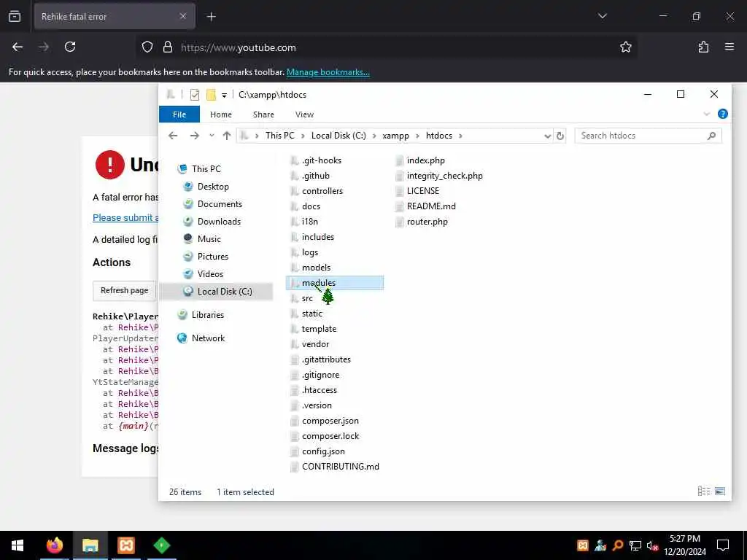
Task: Go up one folder level in Explorer
Action: pos(227,136)
